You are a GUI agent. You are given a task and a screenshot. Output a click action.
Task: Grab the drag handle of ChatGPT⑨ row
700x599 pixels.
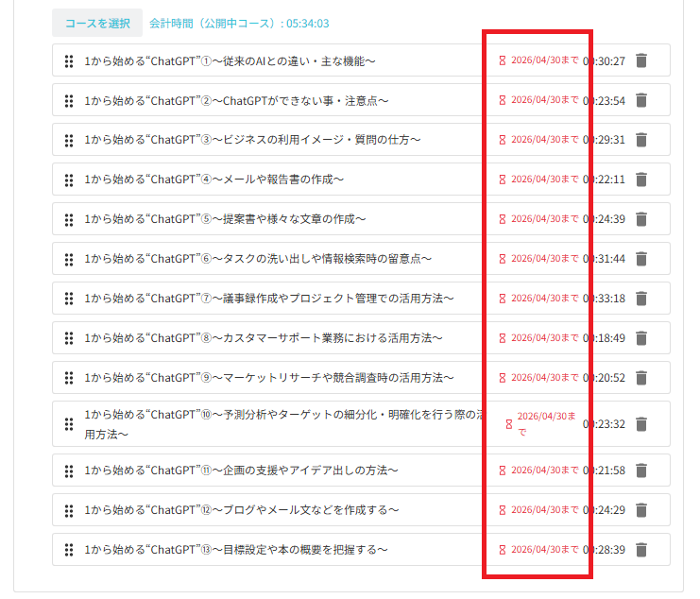pyautogui.click(x=69, y=378)
